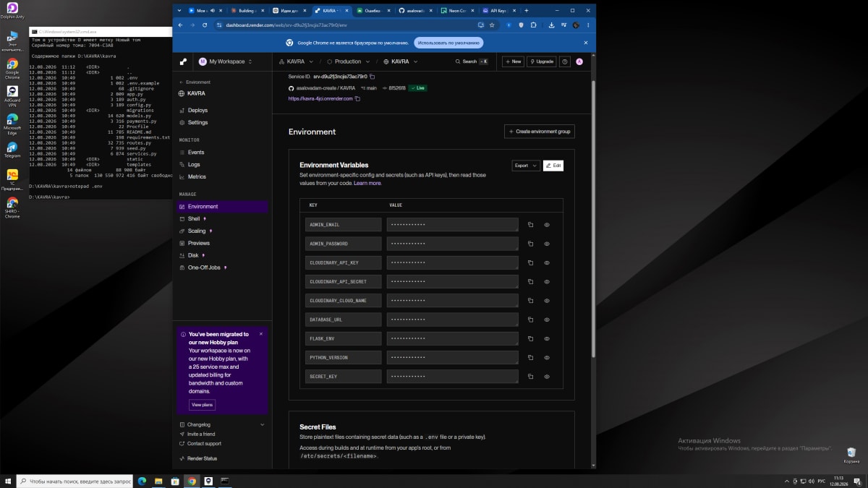Expand the Changelog section in sidebar
The height and width of the screenshot is (488, 868).
click(221, 424)
